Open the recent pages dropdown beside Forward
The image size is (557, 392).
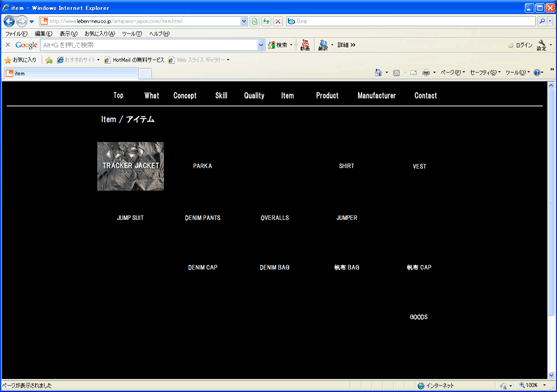click(x=32, y=22)
